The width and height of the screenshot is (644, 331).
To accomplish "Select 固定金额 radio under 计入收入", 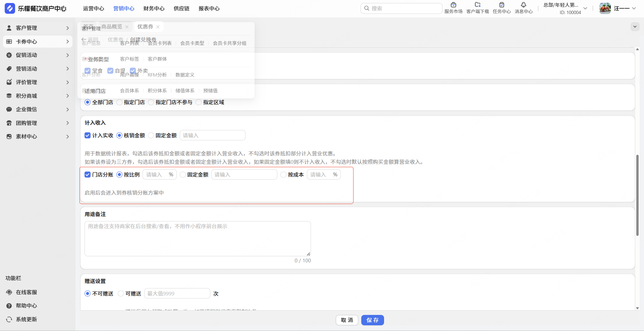I will tap(151, 135).
